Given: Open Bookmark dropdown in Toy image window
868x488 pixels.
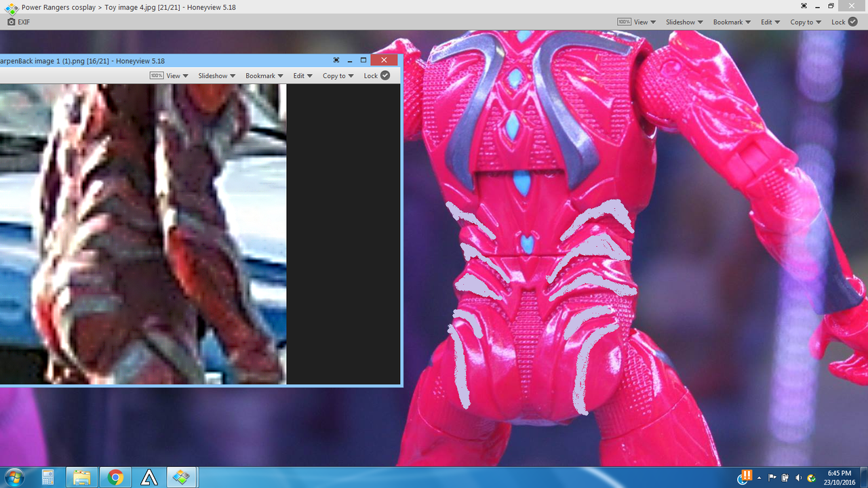Looking at the screenshot, I should [732, 22].
